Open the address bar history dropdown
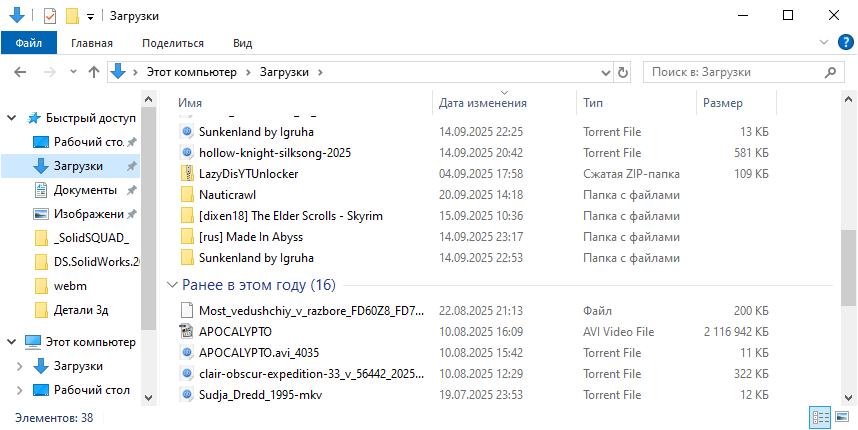This screenshot has height=430, width=858. [605, 72]
